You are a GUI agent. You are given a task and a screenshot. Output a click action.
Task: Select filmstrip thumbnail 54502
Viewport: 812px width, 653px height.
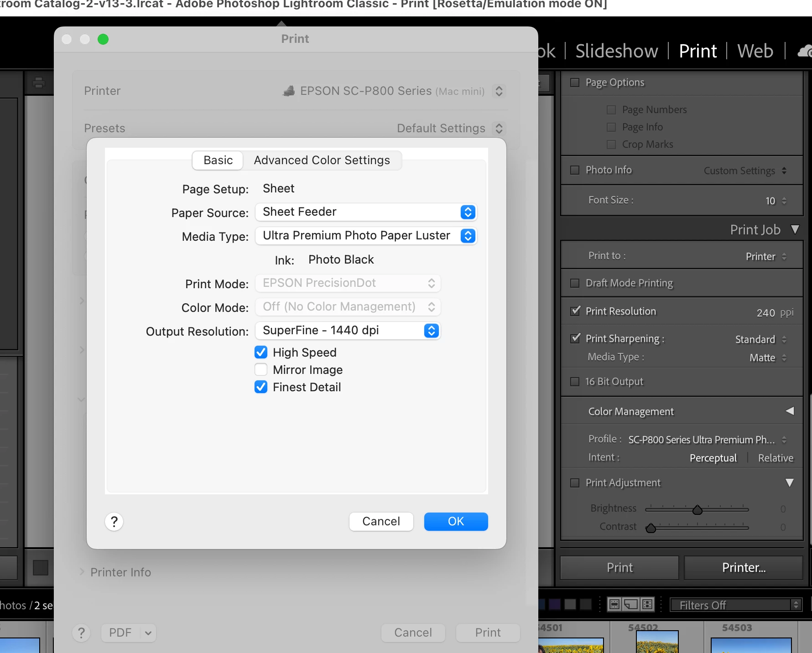[657, 642]
